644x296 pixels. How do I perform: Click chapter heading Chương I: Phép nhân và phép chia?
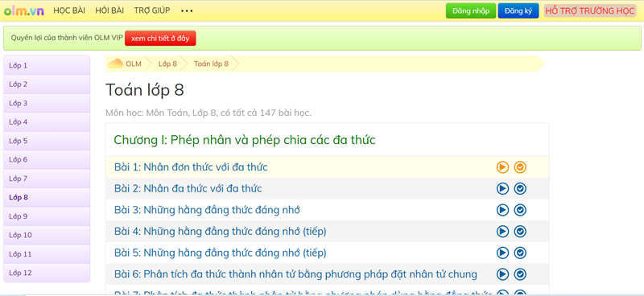click(245, 140)
